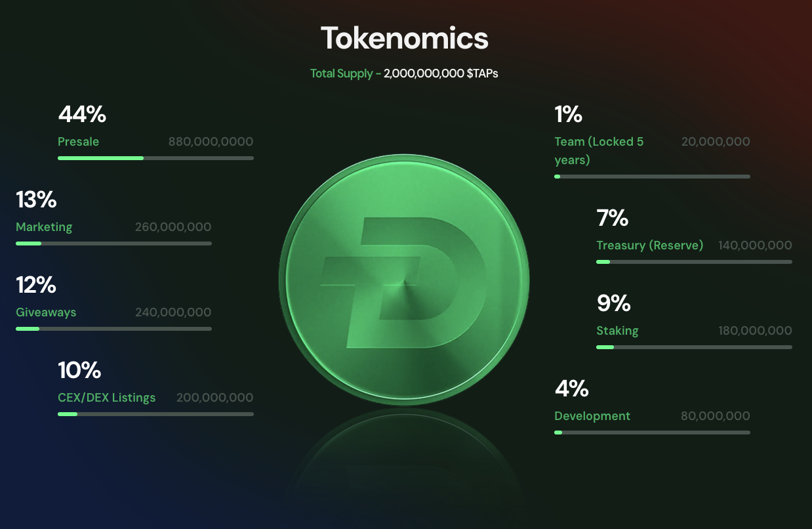
Task: Select the CEX/DEX Listings label
Action: coord(107,398)
